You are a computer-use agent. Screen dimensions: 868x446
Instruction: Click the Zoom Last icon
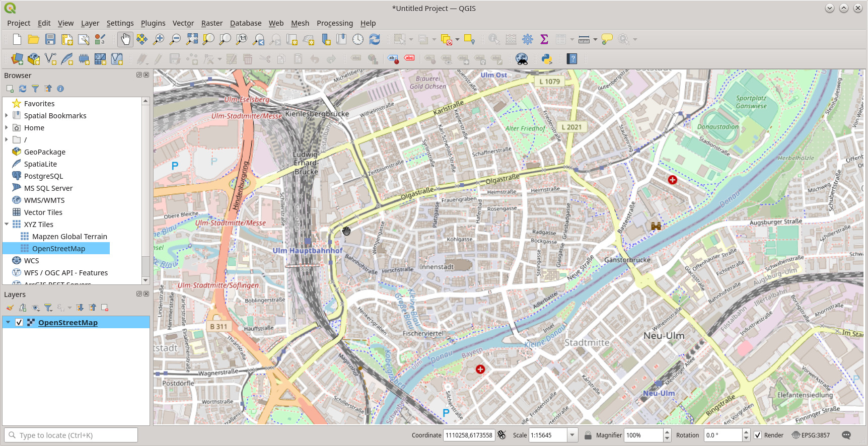point(258,39)
